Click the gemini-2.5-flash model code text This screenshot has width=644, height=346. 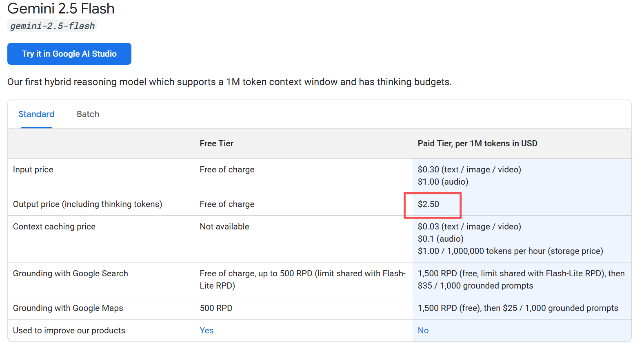tap(52, 26)
